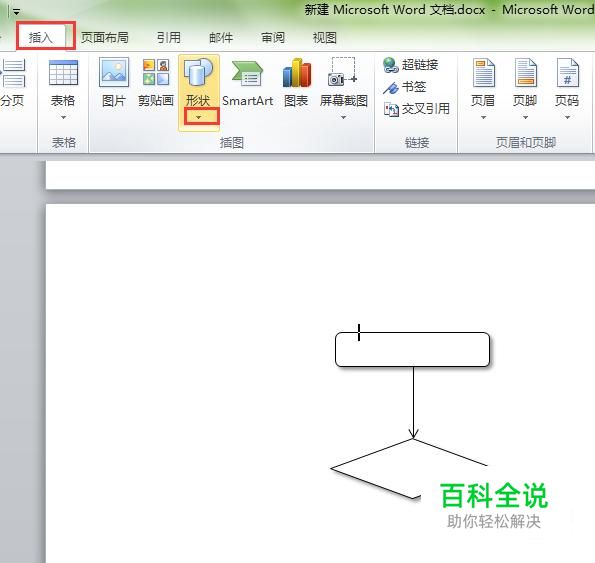Click the 页脚 footer icon
This screenshot has height=563, width=595.
tap(526, 73)
